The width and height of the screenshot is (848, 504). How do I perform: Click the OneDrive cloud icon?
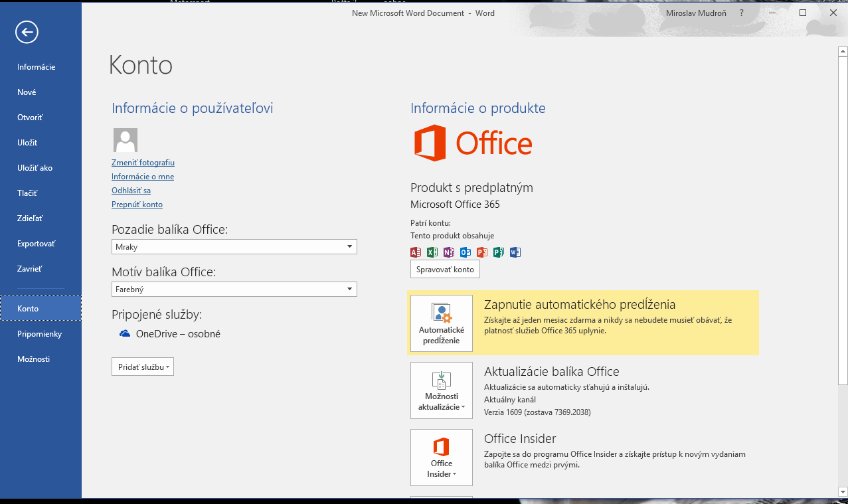(x=125, y=333)
